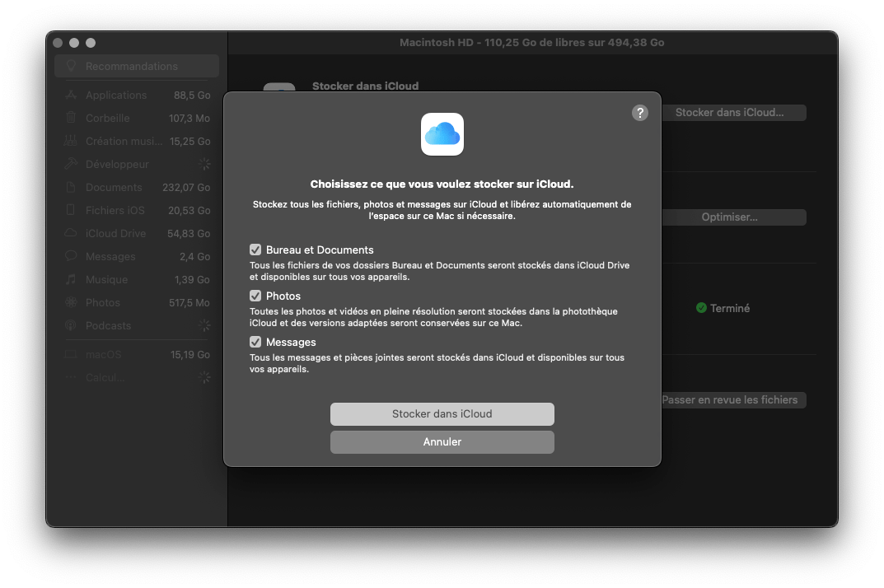
Task: Click the iCloud cloud icon in dialog
Action: pyautogui.click(x=442, y=134)
